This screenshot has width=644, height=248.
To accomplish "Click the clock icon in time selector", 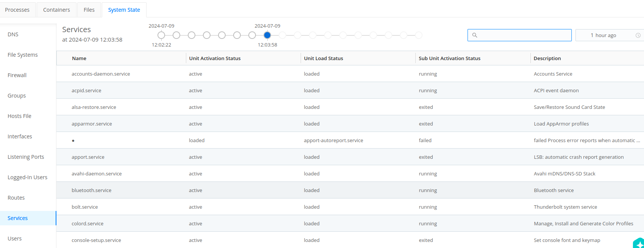I will 638,35.
